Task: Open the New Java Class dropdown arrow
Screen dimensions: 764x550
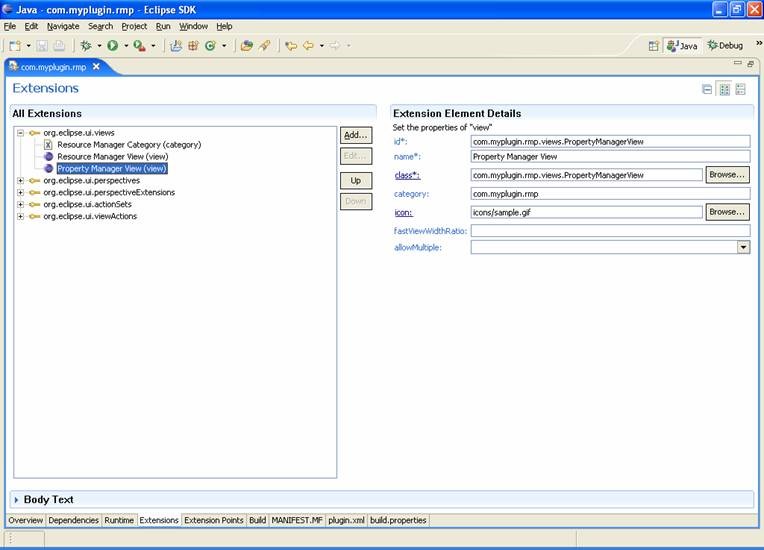Action: 224,46
